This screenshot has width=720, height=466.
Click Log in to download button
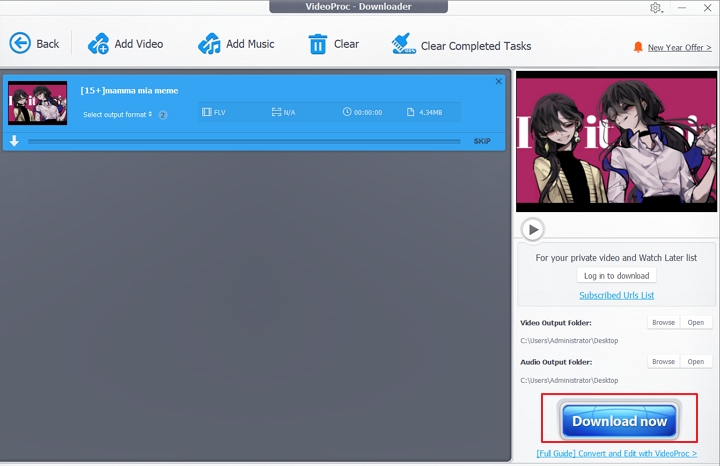(x=616, y=275)
